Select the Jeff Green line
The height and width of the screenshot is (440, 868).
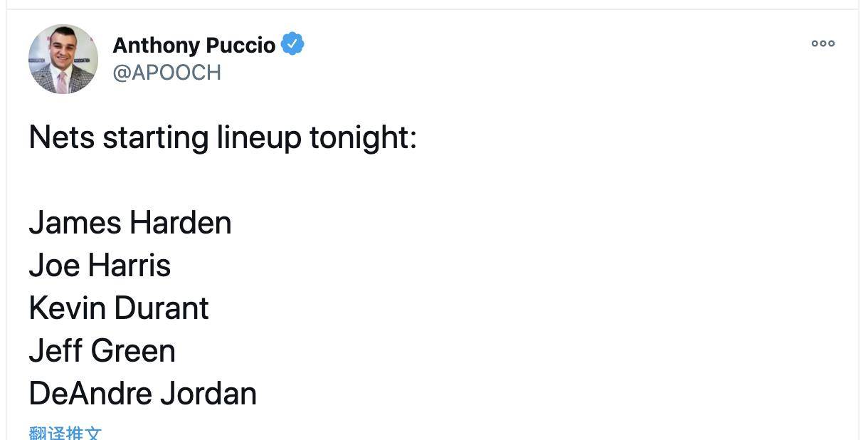pos(102,351)
